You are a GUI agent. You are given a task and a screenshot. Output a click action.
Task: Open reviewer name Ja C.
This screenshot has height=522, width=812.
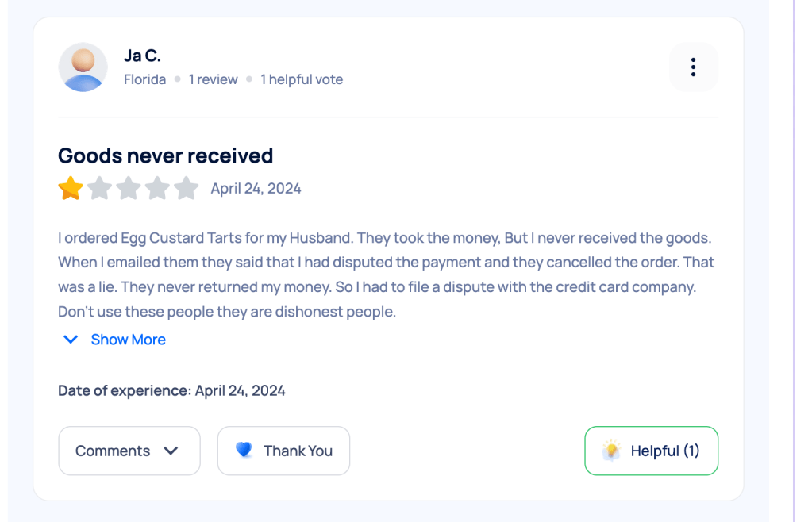(143, 56)
